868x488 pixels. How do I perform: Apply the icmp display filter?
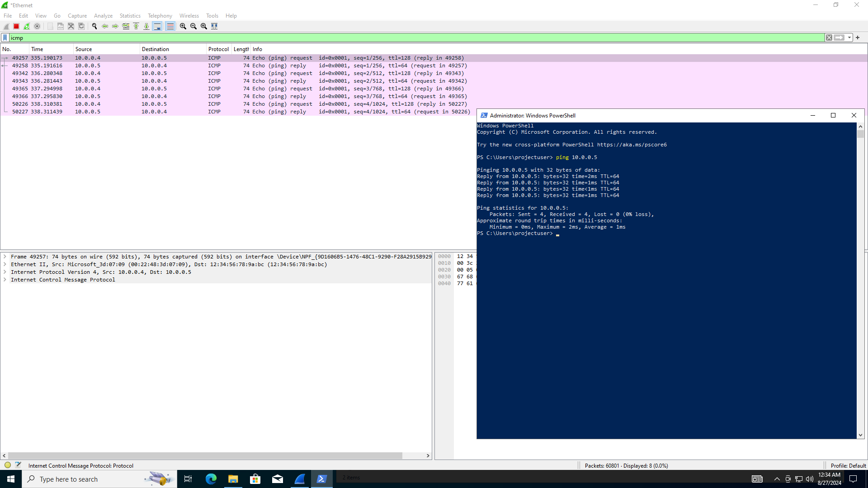point(839,38)
